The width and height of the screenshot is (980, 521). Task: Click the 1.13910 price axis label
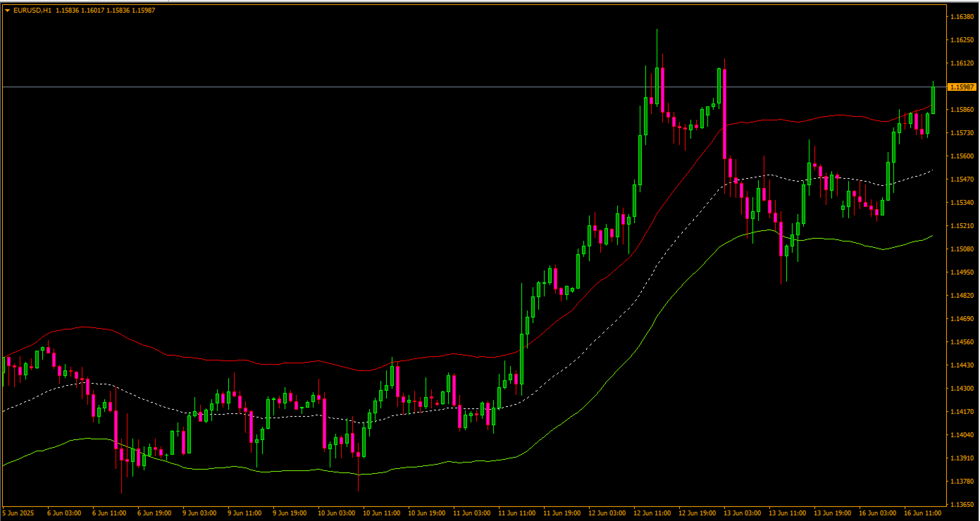pos(962,458)
